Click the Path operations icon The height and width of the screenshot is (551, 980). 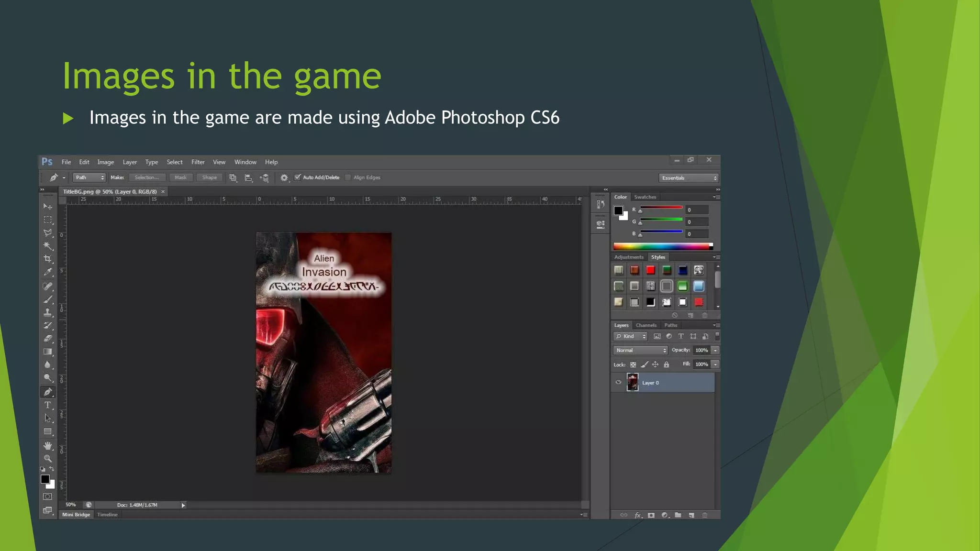[x=233, y=177]
